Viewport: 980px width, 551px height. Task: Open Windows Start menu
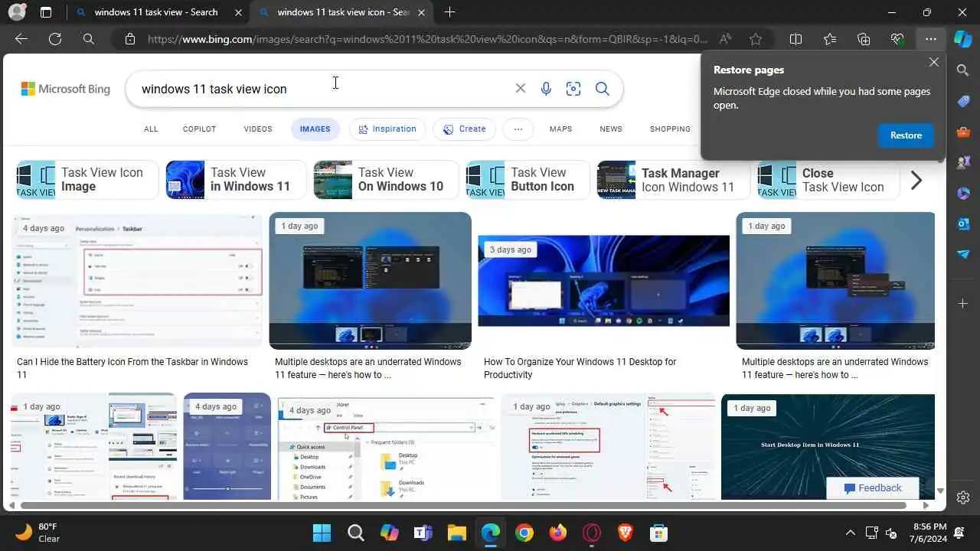pos(322,533)
